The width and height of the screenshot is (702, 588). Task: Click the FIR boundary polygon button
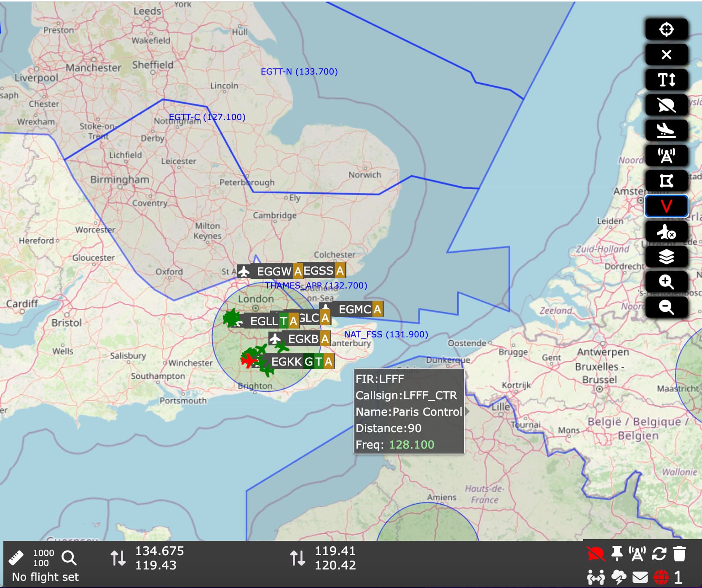[666, 181]
